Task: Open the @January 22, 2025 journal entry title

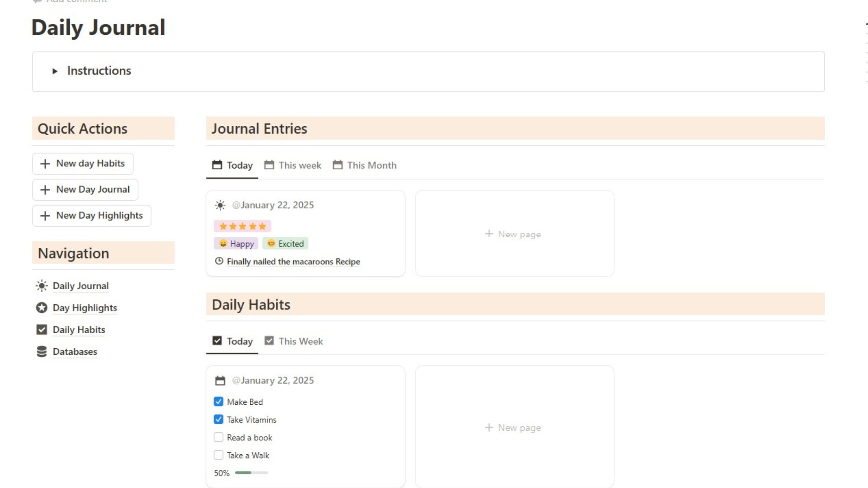Action: [x=273, y=205]
